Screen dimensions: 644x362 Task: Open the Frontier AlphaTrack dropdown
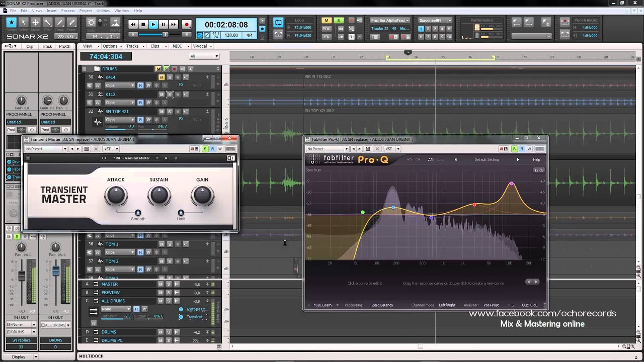click(390, 21)
